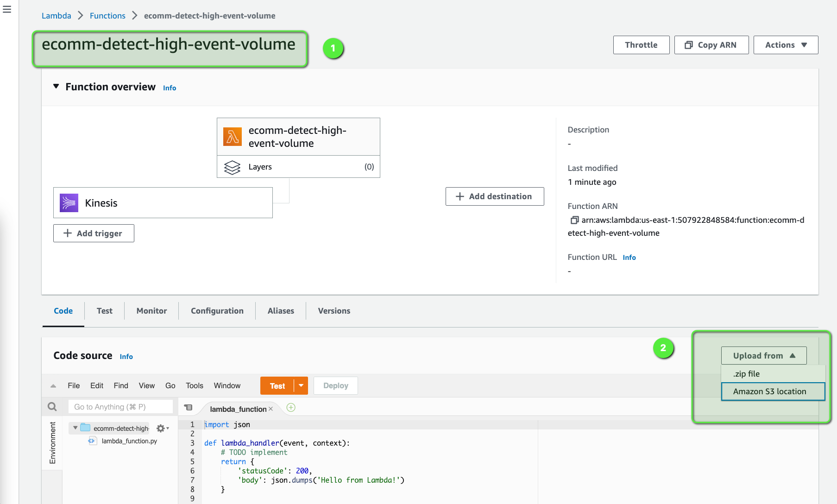Open the Info link beside Code source

click(126, 357)
